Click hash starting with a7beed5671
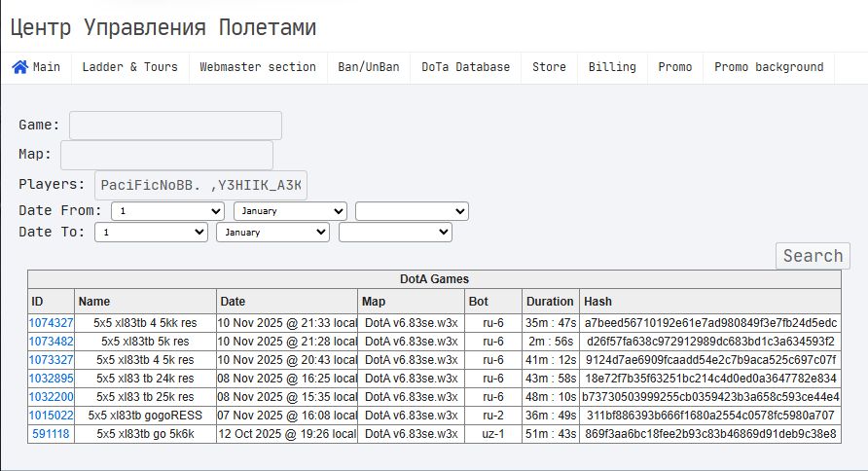This screenshot has width=868, height=471. point(710,323)
